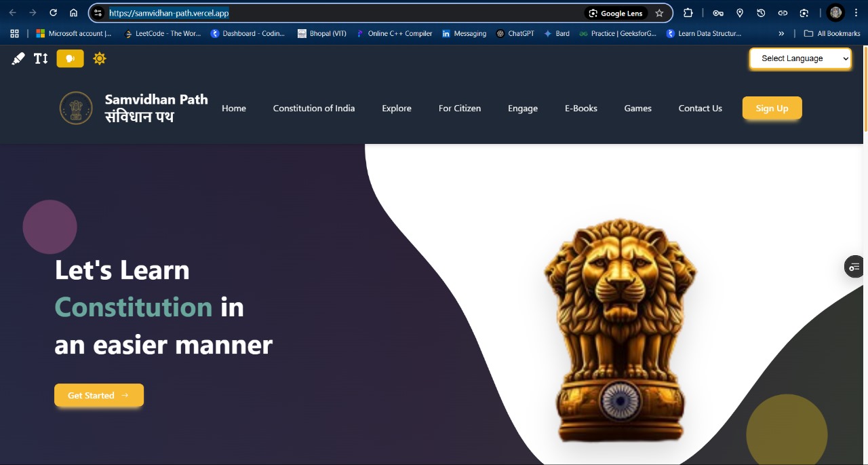Open the LeetCode bookmark
The height and width of the screenshot is (465, 868).
pyautogui.click(x=163, y=33)
